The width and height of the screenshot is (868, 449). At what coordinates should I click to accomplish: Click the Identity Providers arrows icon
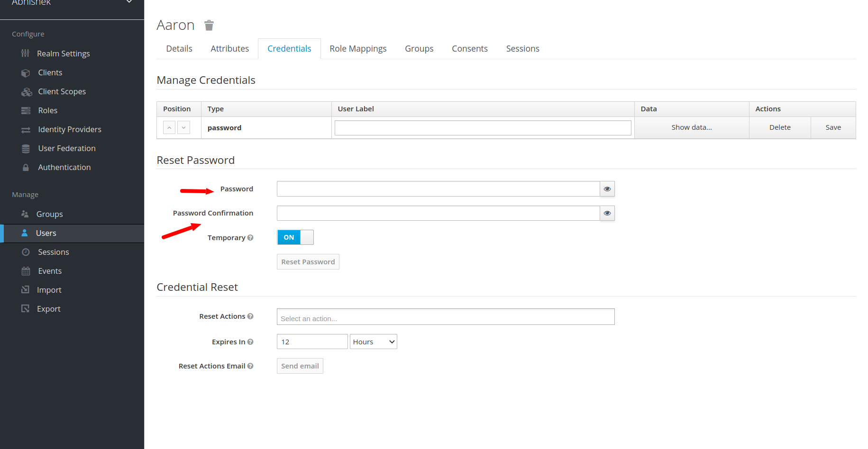(x=26, y=130)
